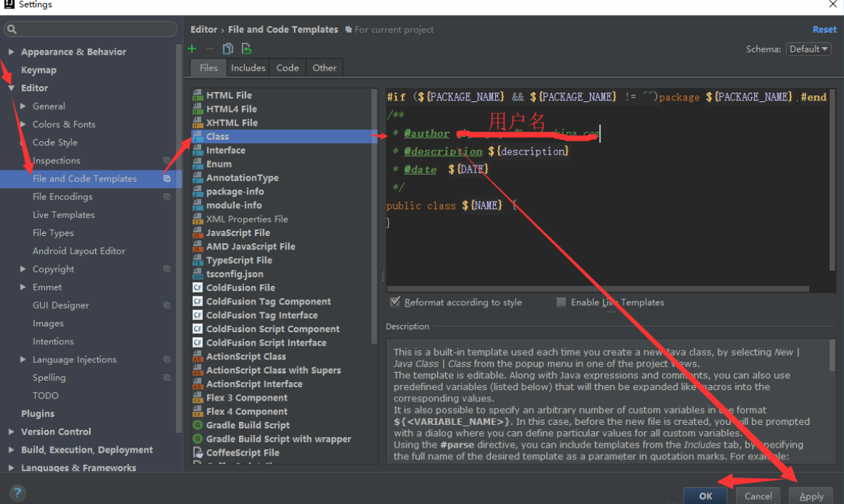Switch to the Files tab

click(x=208, y=68)
